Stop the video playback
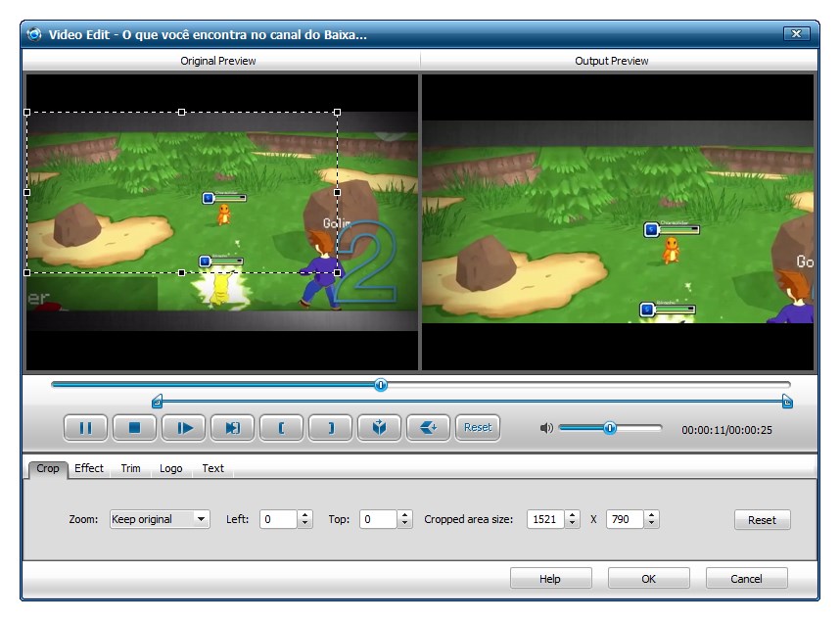This screenshot has height=621, width=840. click(134, 428)
